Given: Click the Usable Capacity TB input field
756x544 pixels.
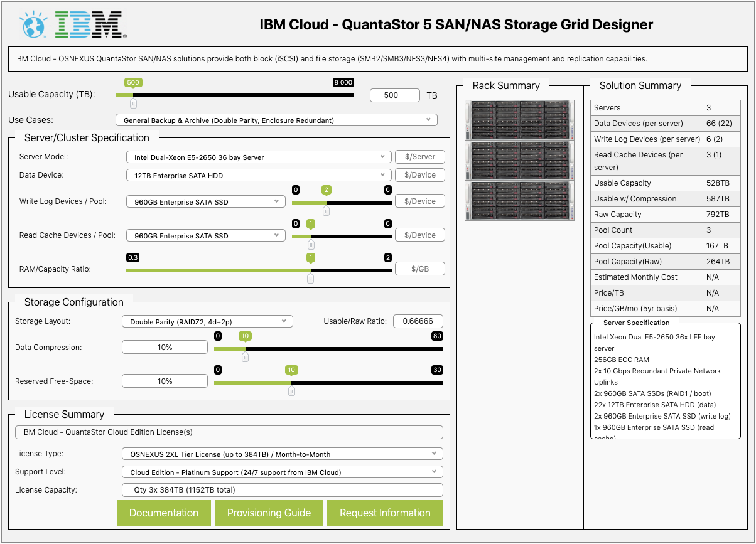Looking at the screenshot, I should 395,95.
